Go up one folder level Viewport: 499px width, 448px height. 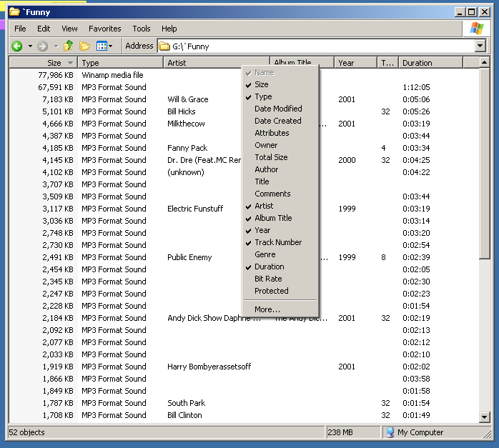pos(69,46)
